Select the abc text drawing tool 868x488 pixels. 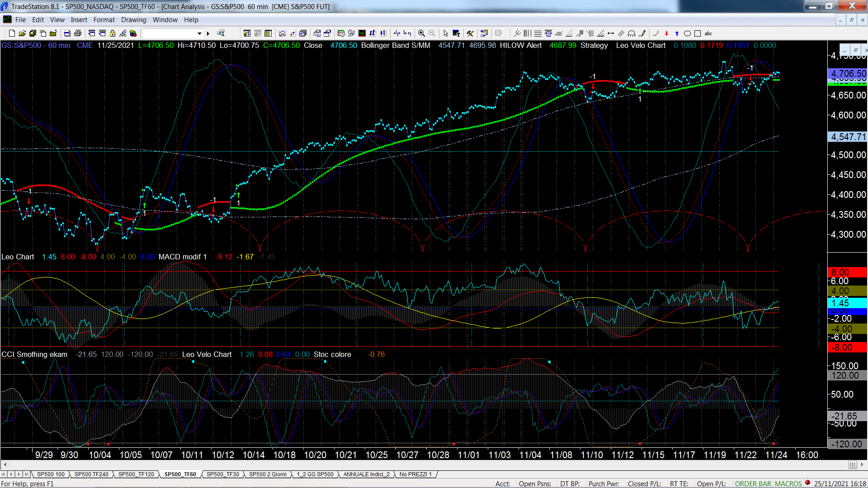point(708,33)
